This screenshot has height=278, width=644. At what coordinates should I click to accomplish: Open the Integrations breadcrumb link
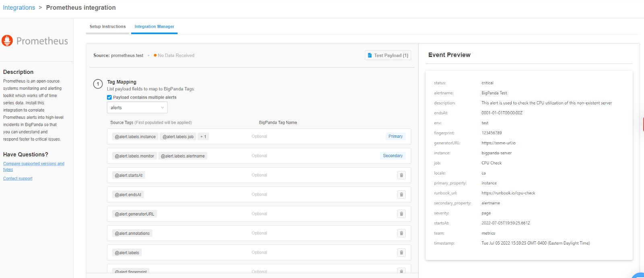pyautogui.click(x=19, y=8)
